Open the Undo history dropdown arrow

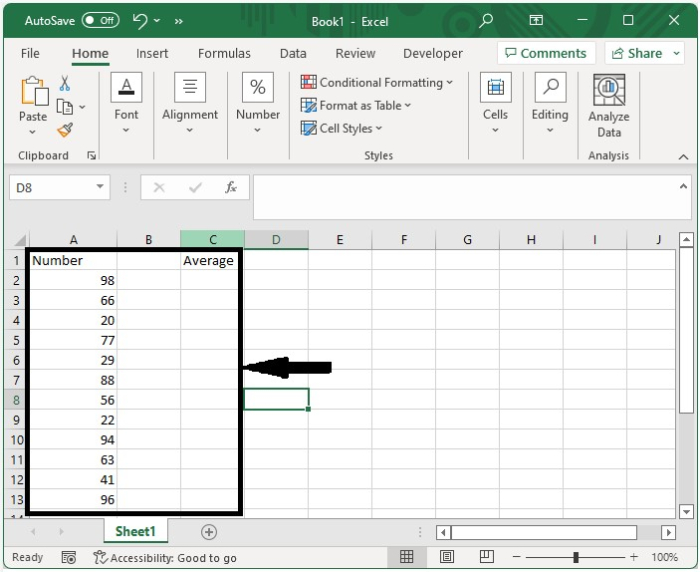157,21
